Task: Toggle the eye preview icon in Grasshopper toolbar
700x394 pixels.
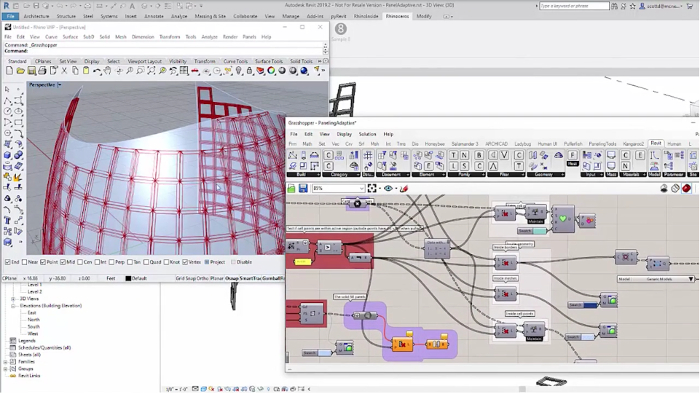Action: [x=388, y=188]
